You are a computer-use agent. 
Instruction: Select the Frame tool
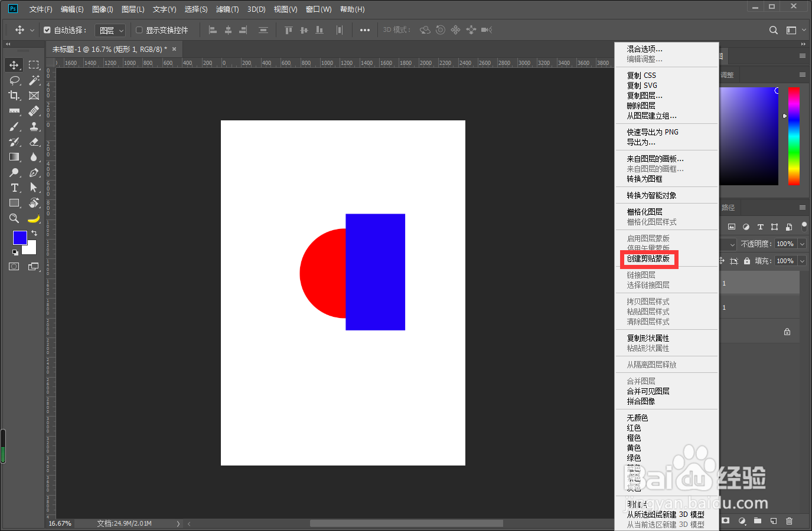click(34, 96)
